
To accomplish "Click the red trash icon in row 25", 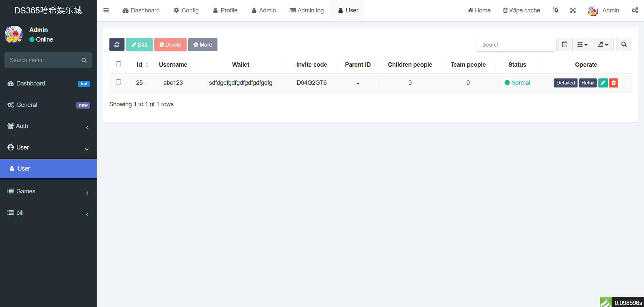I will click(x=613, y=83).
